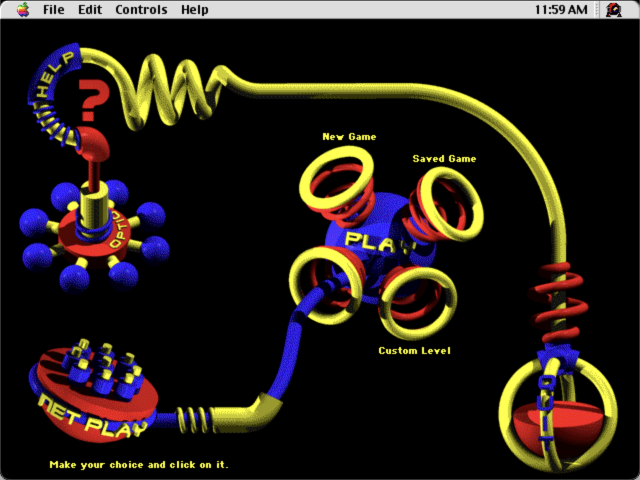Select the Saved Game label
This screenshot has height=480, width=640.
click(444, 159)
